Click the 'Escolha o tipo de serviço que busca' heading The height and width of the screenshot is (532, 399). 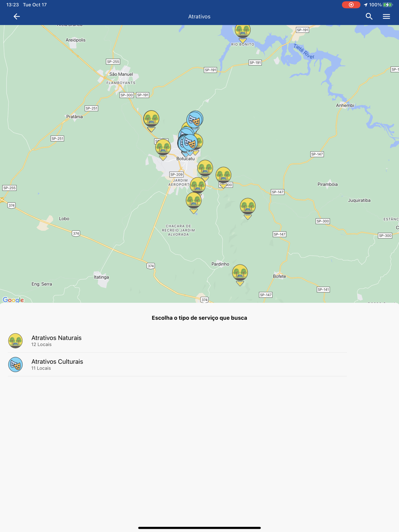(x=199, y=318)
